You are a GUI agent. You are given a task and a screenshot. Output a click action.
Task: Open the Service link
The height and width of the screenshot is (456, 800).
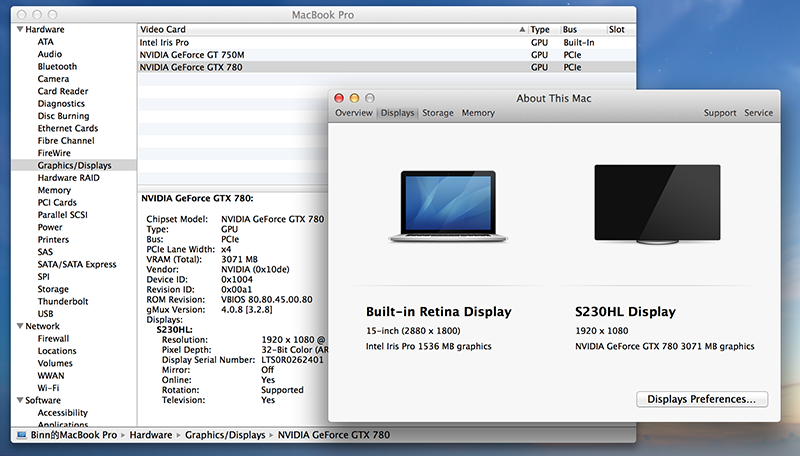point(758,113)
